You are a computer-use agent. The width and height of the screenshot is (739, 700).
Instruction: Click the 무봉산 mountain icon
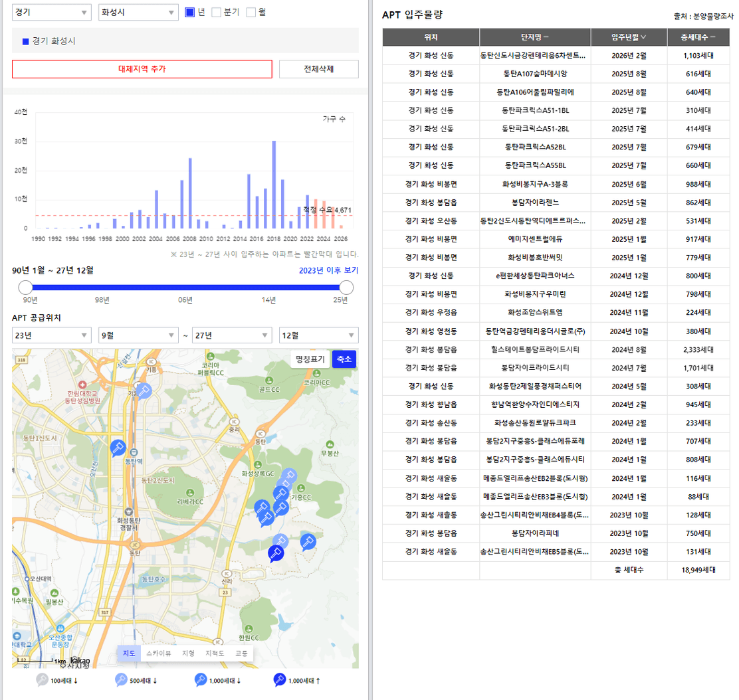330,444
